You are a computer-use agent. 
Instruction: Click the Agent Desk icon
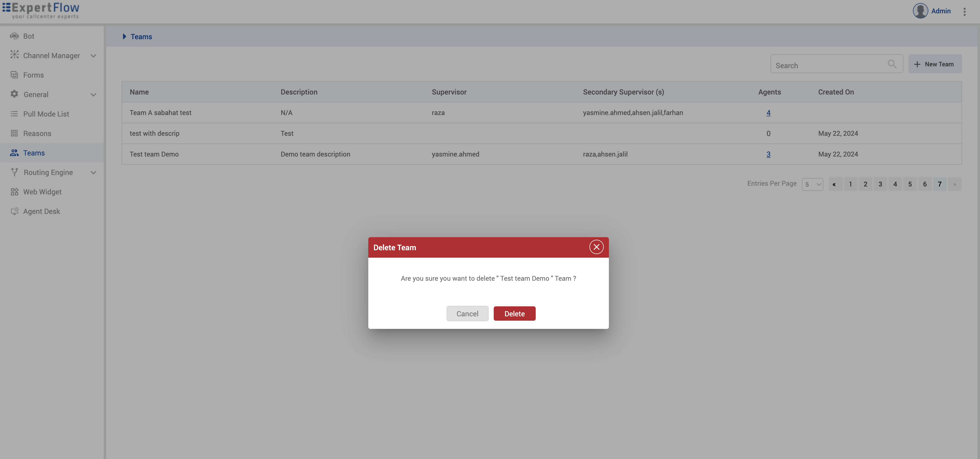(14, 211)
